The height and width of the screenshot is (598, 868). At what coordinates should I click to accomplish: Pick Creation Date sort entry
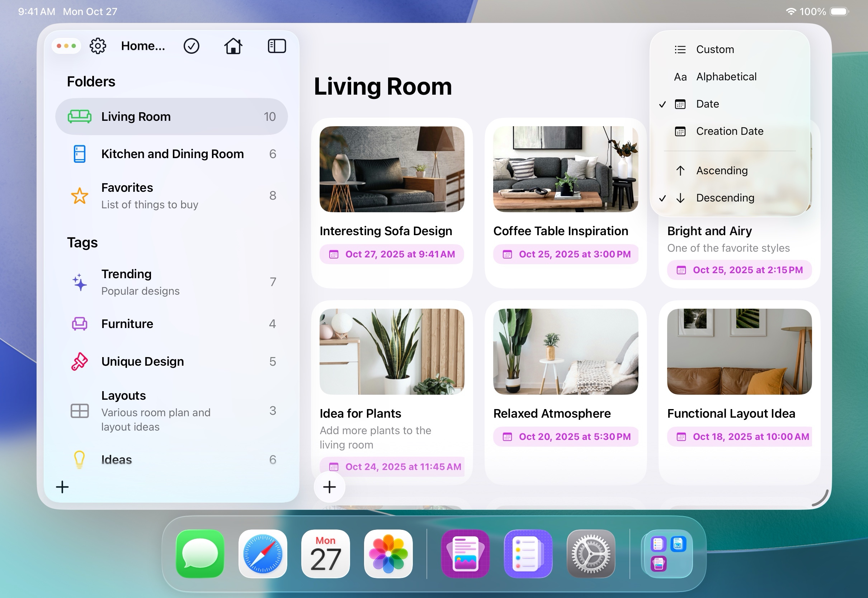tap(729, 132)
